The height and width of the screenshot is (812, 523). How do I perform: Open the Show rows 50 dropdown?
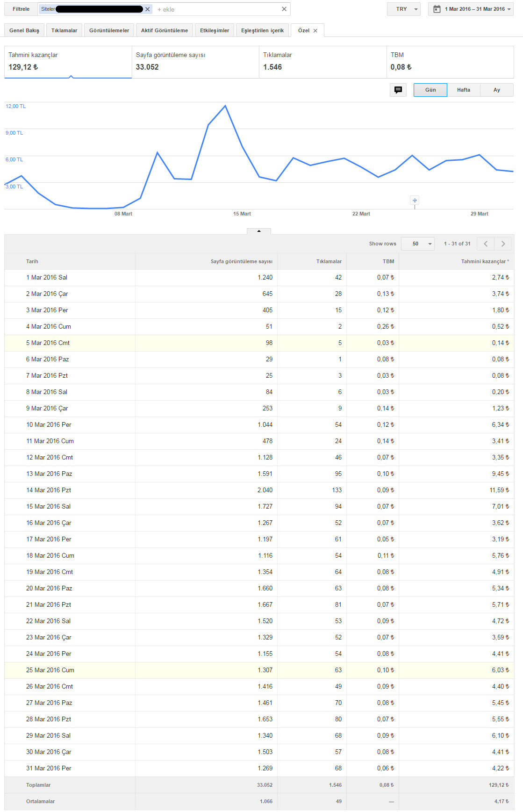[x=418, y=244]
